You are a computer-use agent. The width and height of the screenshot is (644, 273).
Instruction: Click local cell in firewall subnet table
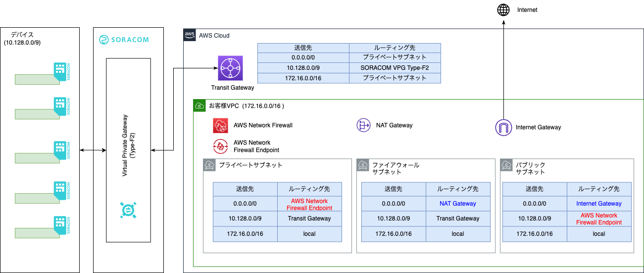click(x=458, y=233)
